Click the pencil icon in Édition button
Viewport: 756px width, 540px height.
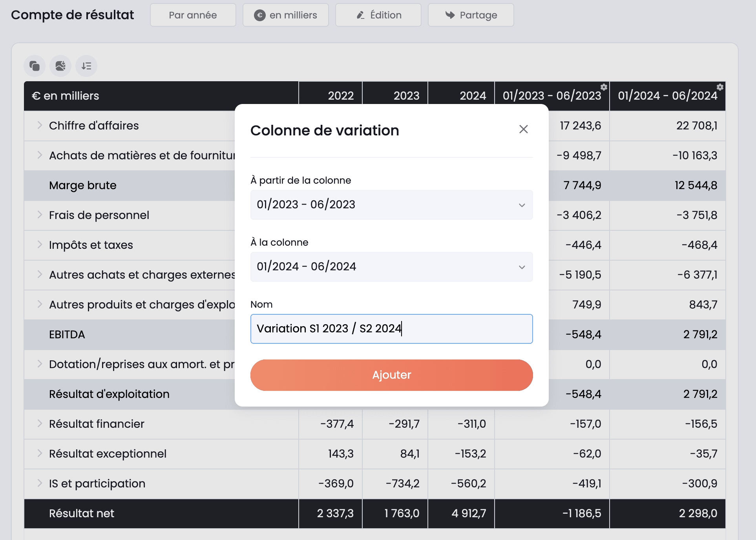tap(360, 15)
